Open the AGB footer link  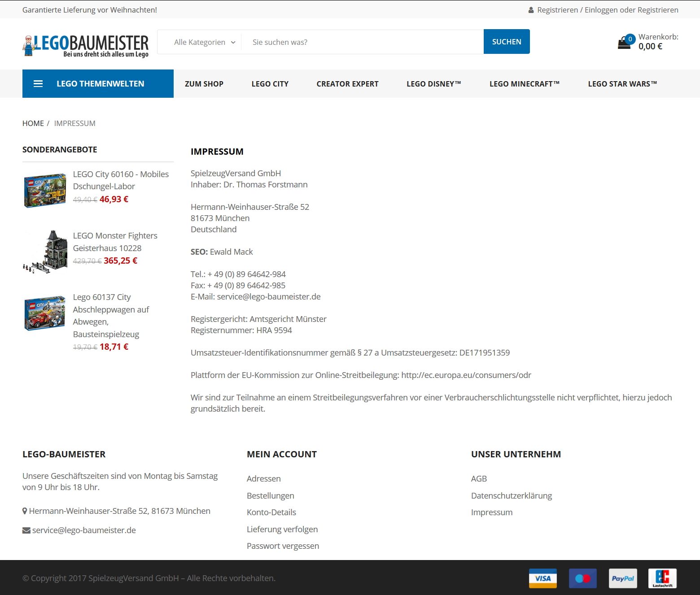479,479
